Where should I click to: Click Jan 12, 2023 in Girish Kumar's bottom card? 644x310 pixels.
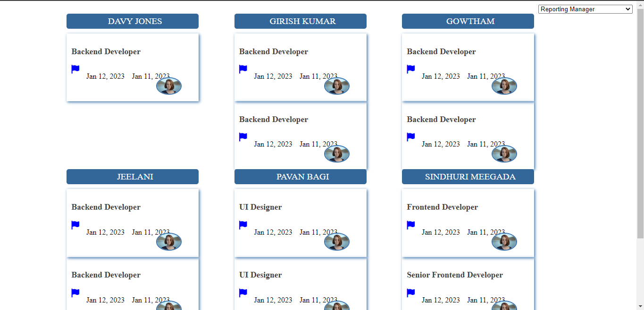click(273, 144)
